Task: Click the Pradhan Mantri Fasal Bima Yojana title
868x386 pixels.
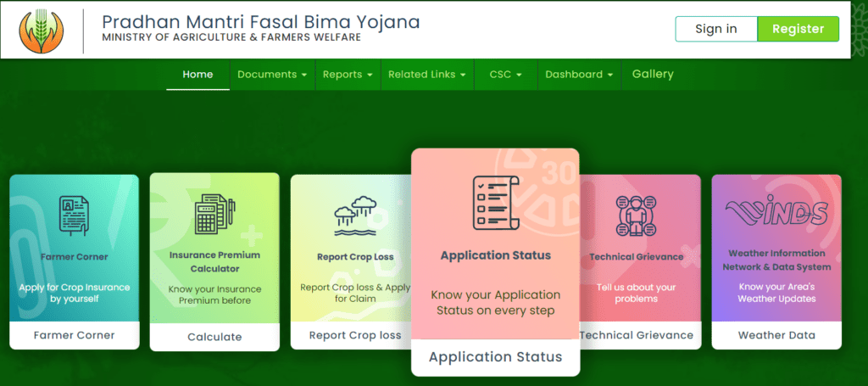Action: point(261,21)
